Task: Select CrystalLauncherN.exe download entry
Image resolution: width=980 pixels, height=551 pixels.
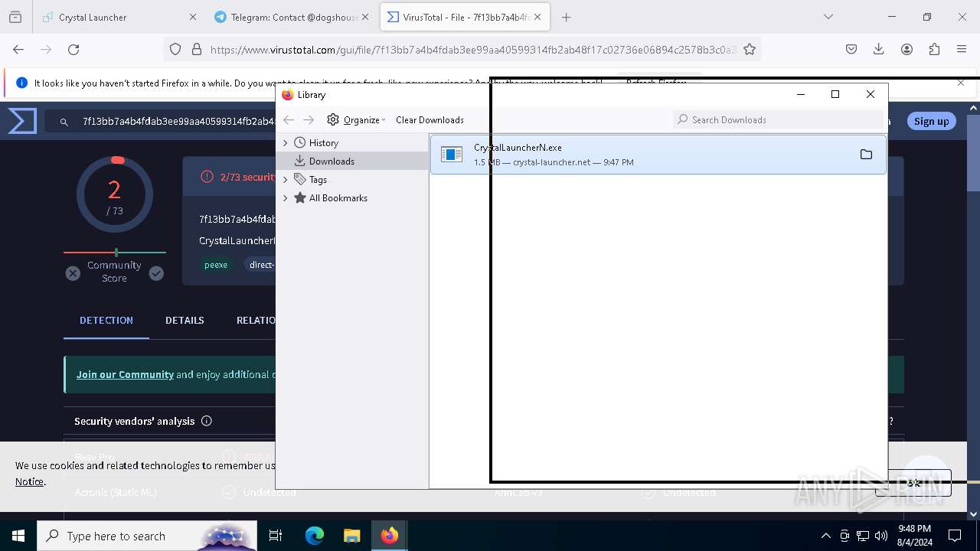Action: (x=658, y=155)
